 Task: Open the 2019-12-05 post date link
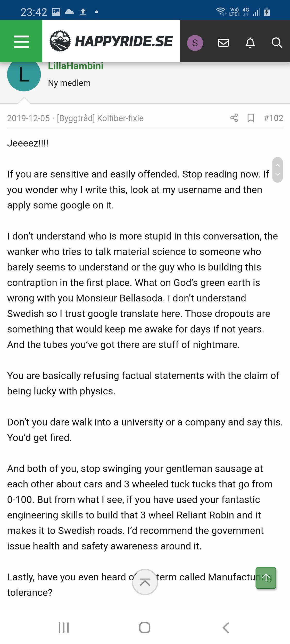pyautogui.click(x=28, y=118)
